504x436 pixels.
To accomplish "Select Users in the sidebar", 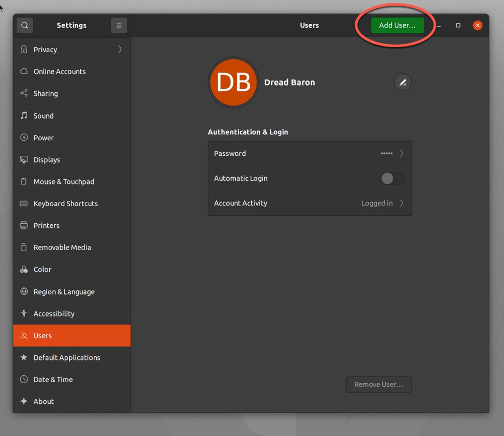I will (x=72, y=335).
